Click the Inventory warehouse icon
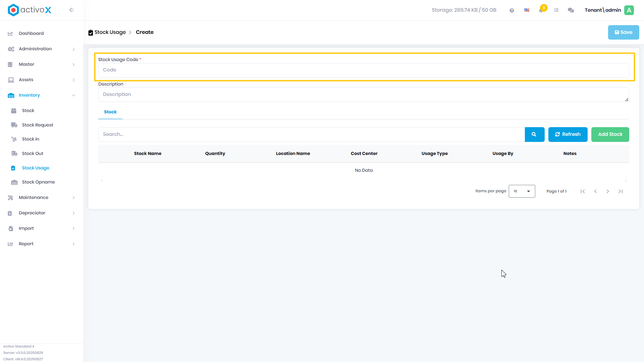The width and height of the screenshot is (644, 362). [11, 95]
